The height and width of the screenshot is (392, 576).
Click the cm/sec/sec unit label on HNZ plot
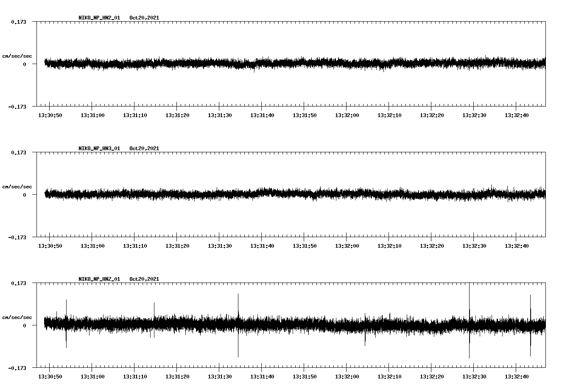click(17, 317)
